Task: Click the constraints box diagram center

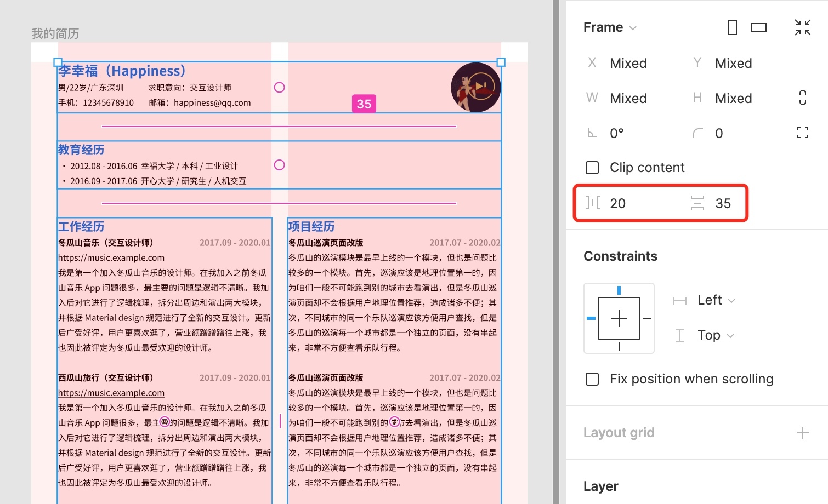Action: point(619,318)
